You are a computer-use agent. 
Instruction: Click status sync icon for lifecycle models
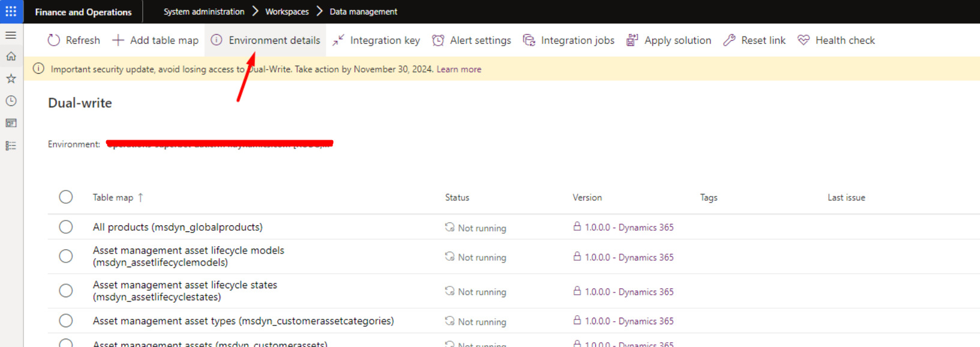[x=449, y=256]
